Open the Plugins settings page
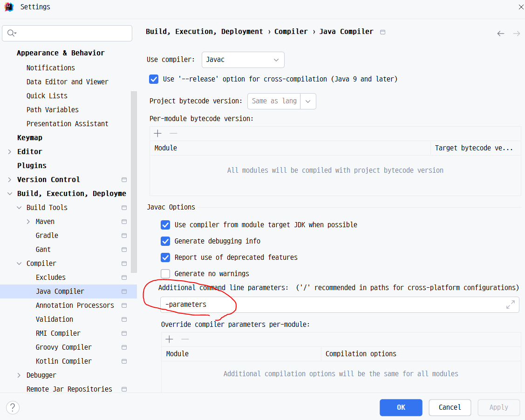Viewport: 525px width, 420px height. pyautogui.click(x=32, y=166)
